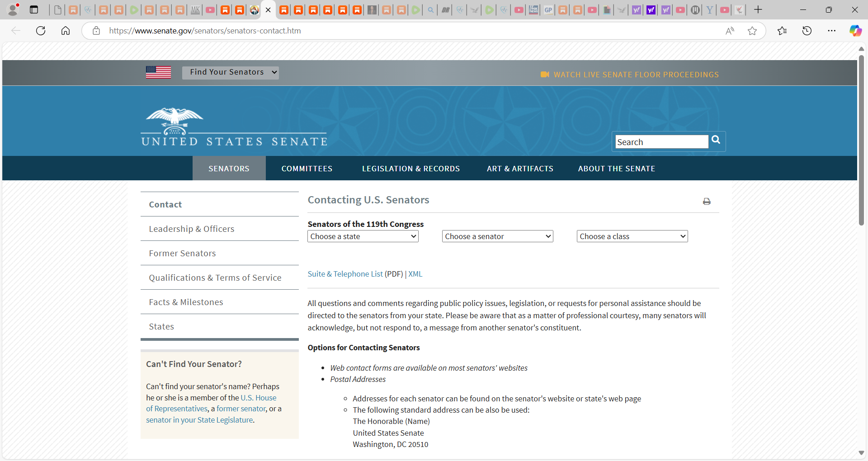Add this page to favorites

(752, 31)
